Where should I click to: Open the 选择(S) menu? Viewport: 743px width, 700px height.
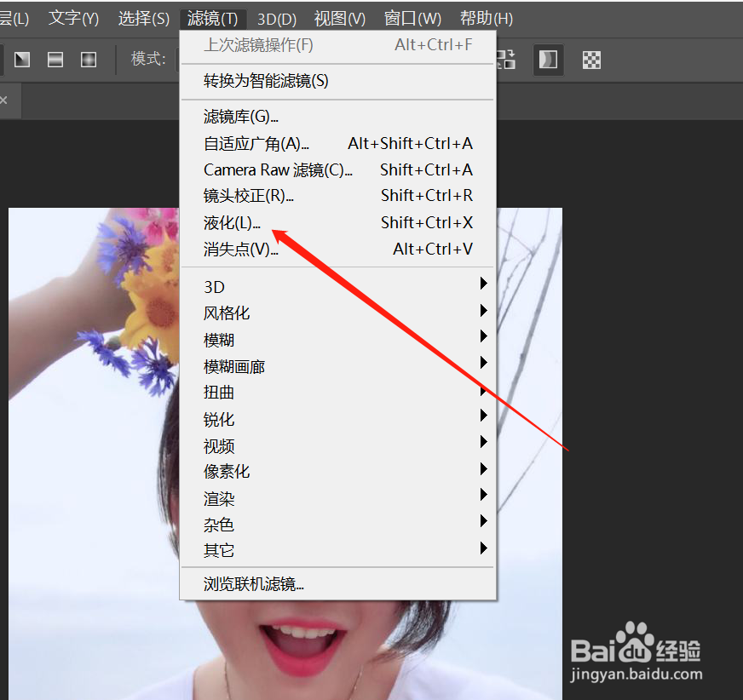click(x=144, y=19)
